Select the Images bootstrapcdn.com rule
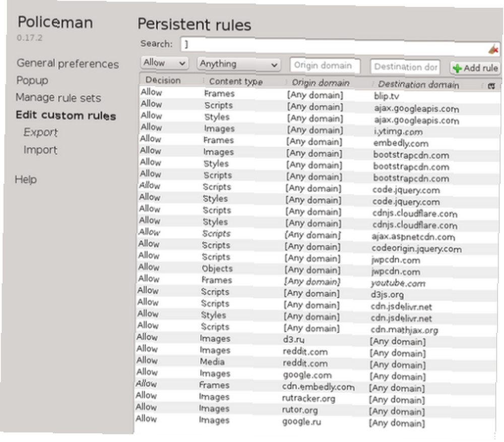Viewport: 504px width, 442px height. pos(319,153)
